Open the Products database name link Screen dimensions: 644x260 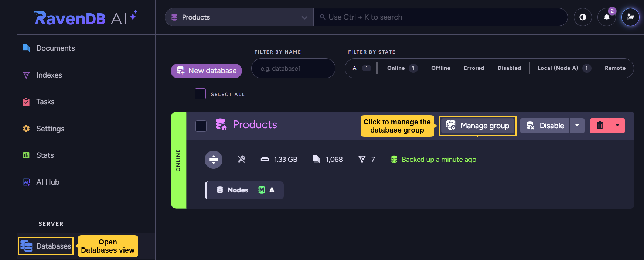click(x=255, y=125)
